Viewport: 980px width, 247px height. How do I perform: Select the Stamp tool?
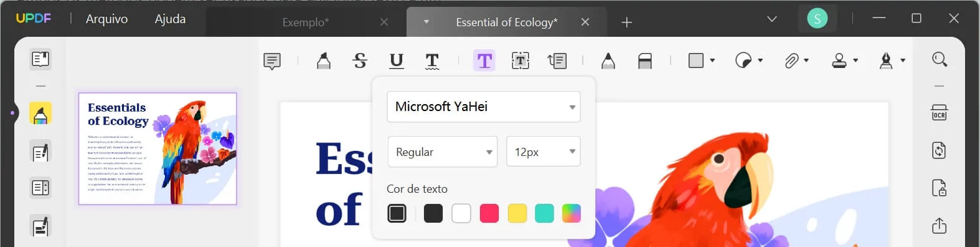pos(839,61)
